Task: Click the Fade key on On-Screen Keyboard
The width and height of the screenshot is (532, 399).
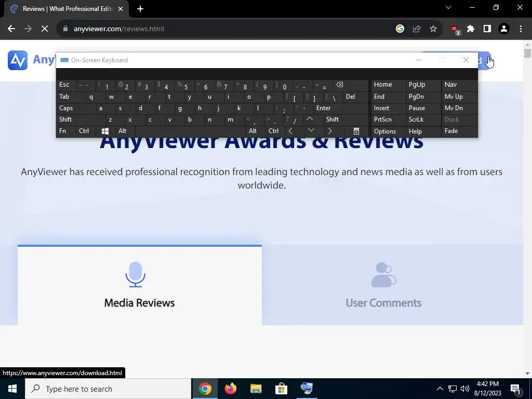Action: [x=459, y=131]
